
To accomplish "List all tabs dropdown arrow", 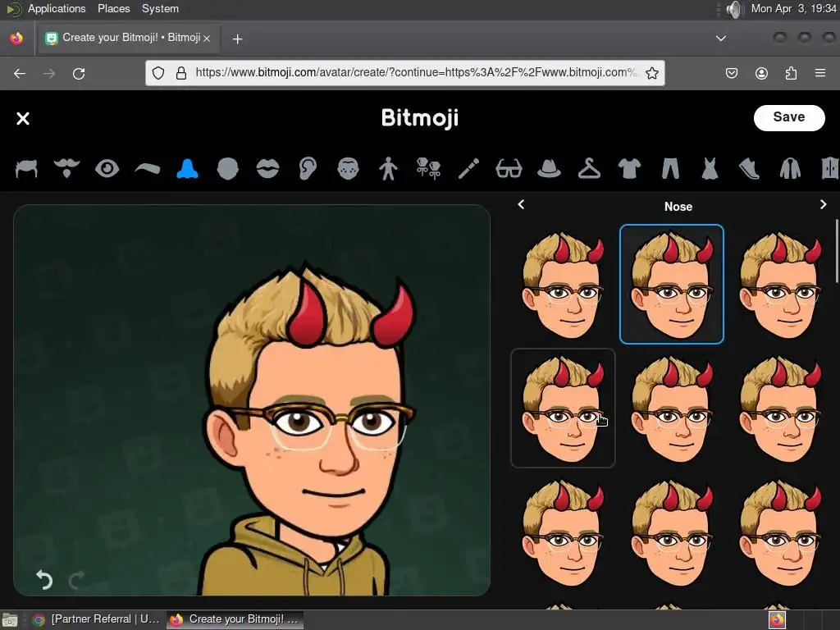I will [x=721, y=39].
